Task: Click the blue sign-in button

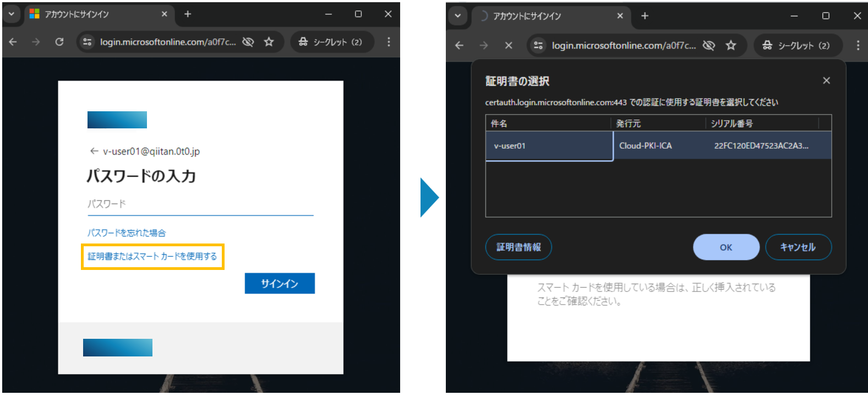Action: coord(280,283)
